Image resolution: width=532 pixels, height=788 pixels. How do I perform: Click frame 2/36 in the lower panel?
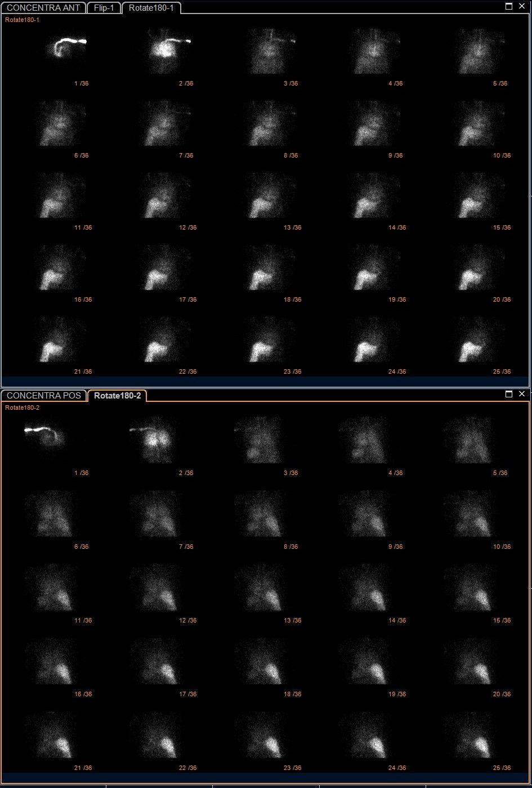coord(153,440)
